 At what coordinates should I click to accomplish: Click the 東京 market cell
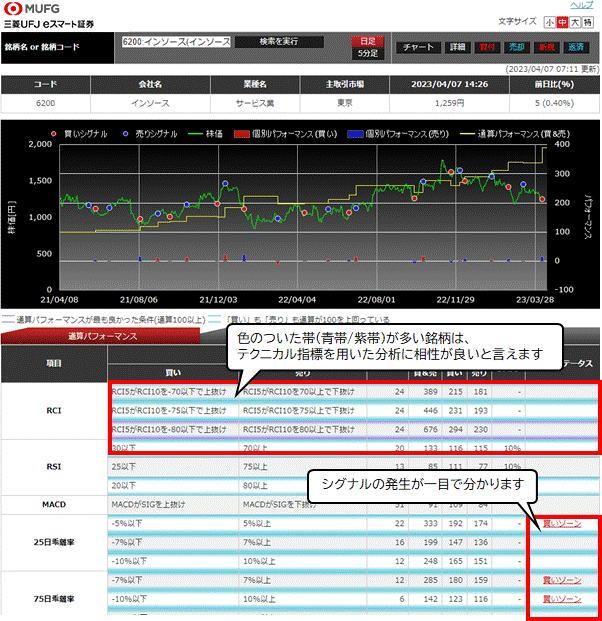tap(345, 103)
